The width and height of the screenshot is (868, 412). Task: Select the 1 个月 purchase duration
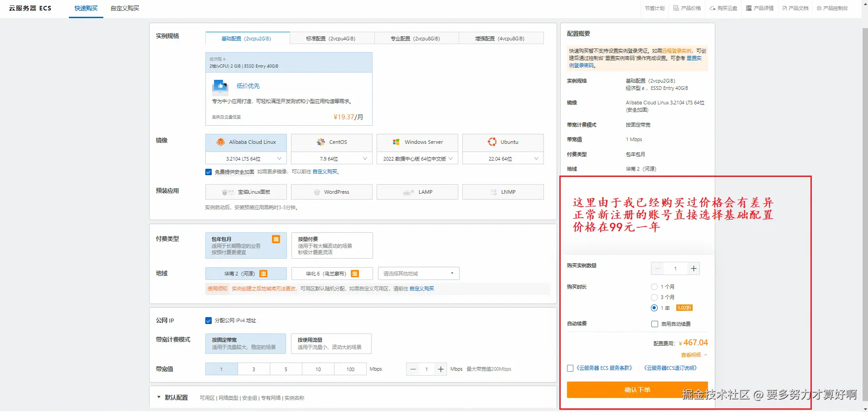[x=654, y=287]
